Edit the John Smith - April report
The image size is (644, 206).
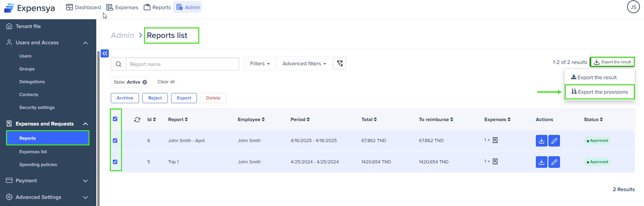pyautogui.click(x=554, y=141)
